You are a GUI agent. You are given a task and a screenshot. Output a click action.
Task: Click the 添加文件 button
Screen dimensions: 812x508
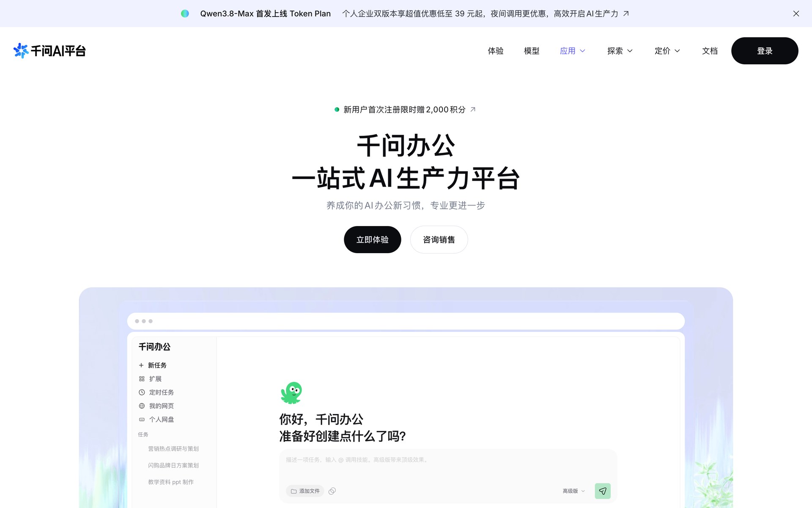305,491
